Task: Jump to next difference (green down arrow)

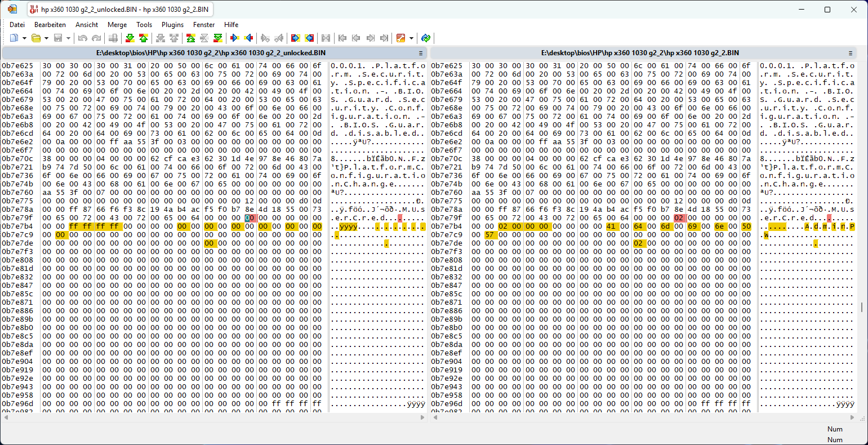Action: click(x=130, y=38)
